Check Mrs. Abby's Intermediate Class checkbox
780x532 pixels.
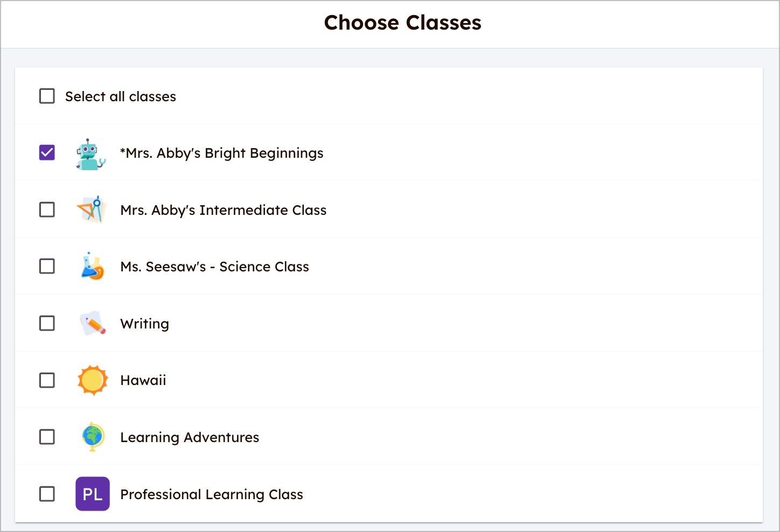(47, 209)
